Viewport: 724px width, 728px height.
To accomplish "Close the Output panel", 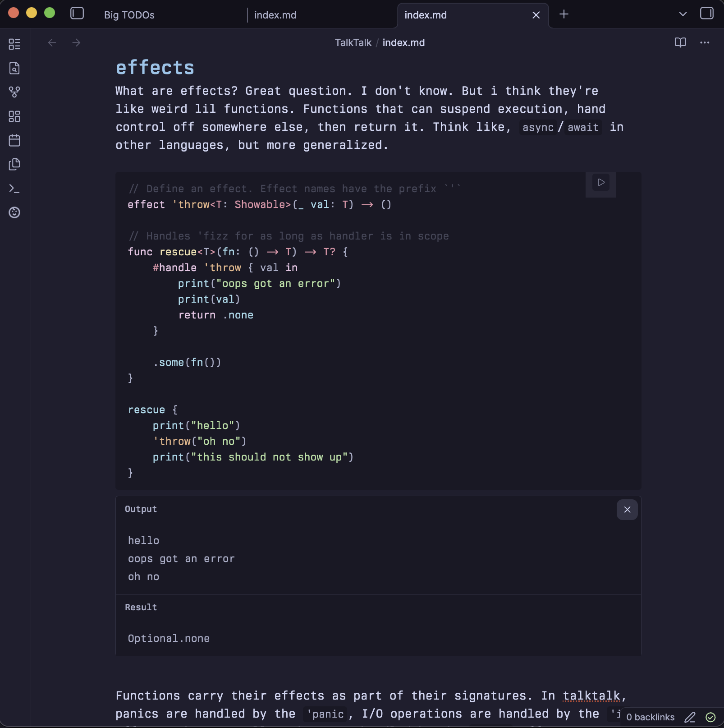I will (627, 510).
